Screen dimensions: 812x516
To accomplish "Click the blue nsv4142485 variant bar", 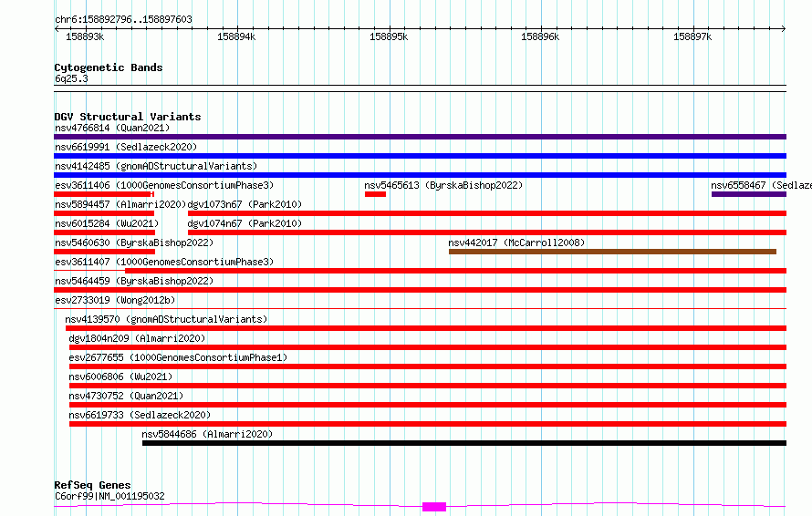I will [420, 175].
